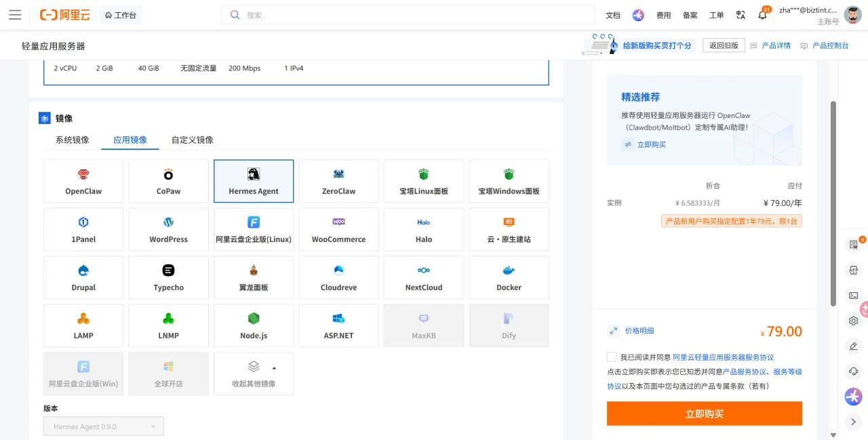Open 工单 menu in top bar
868x440 pixels.
716,15
